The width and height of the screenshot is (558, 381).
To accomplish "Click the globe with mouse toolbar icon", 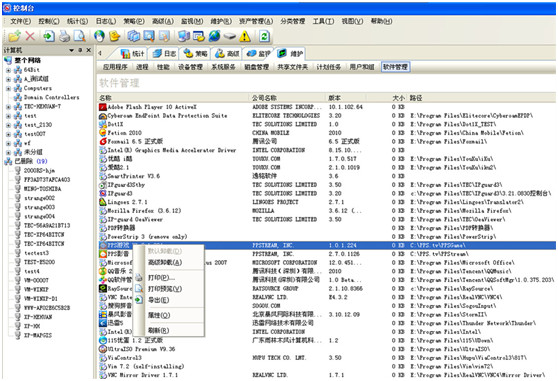I will (99, 36).
